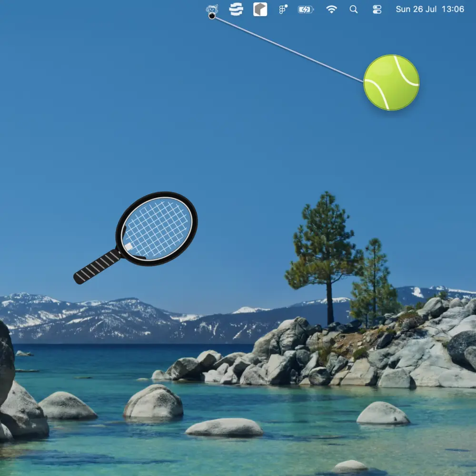Open the battery charging status
This screenshot has height=476, width=476.
click(x=306, y=10)
